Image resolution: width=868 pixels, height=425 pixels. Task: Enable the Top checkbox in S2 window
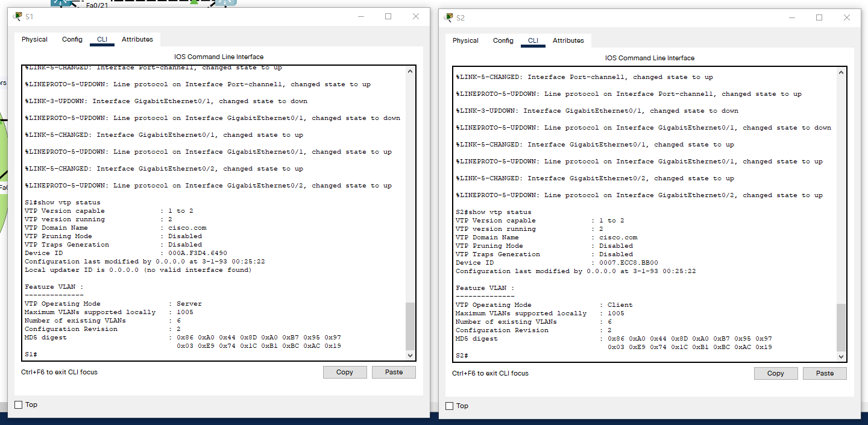tap(449, 406)
